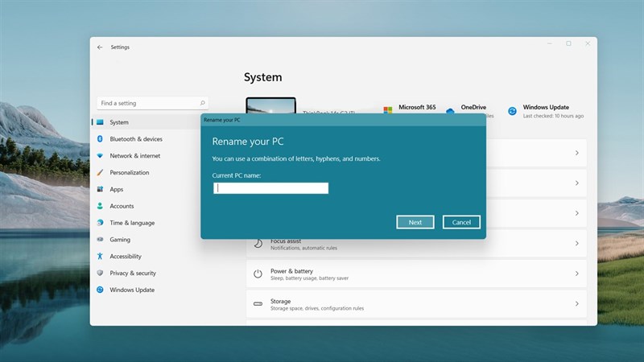
Task: Click the Time & language globe icon
Action: (x=100, y=223)
